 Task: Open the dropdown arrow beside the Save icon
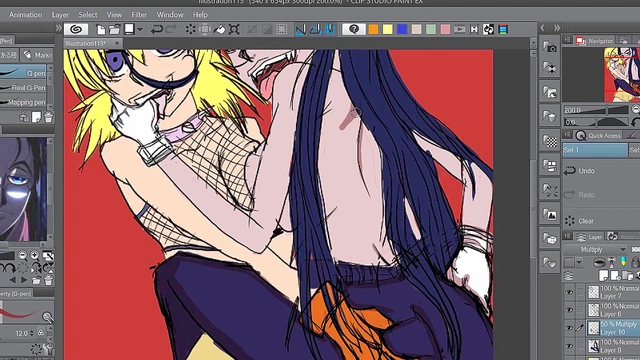[140, 29]
